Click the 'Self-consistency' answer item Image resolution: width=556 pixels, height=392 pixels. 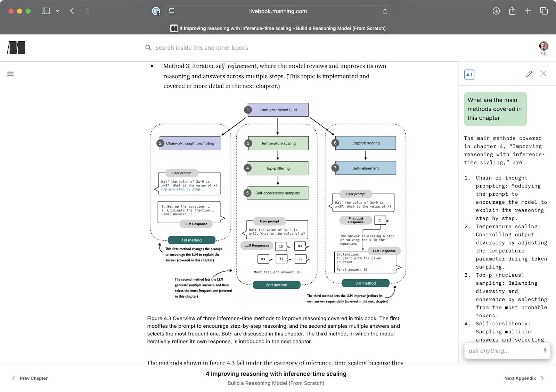[x=506, y=332]
